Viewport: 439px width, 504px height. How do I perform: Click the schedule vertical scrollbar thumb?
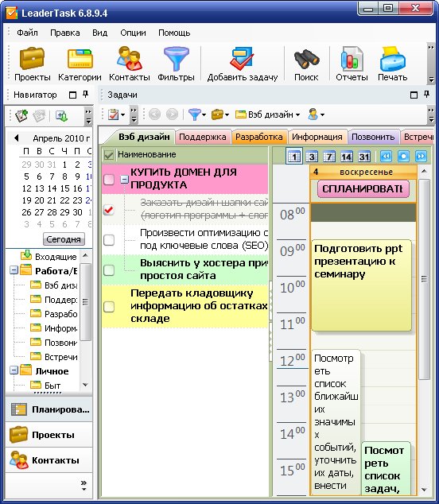(x=425, y=279)
